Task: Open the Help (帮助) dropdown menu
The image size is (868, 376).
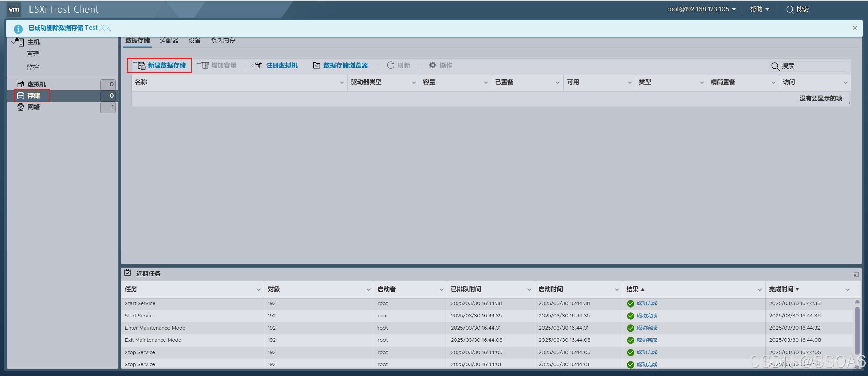Action: [x=759, y=9]
